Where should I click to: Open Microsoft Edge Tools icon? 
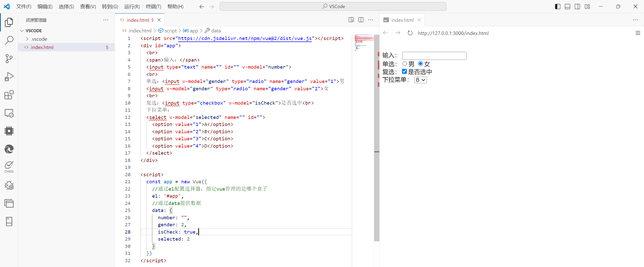[x=9, y=149]
